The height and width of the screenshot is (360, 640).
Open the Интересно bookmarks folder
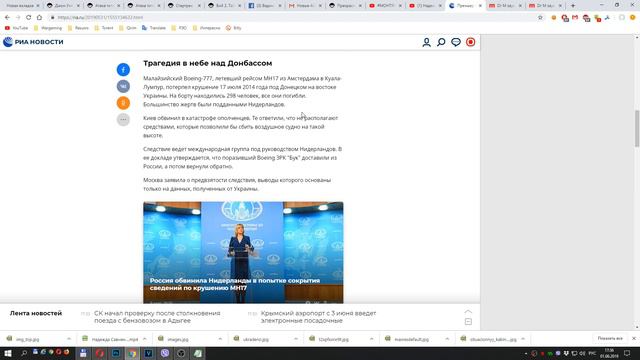(207, 28)
